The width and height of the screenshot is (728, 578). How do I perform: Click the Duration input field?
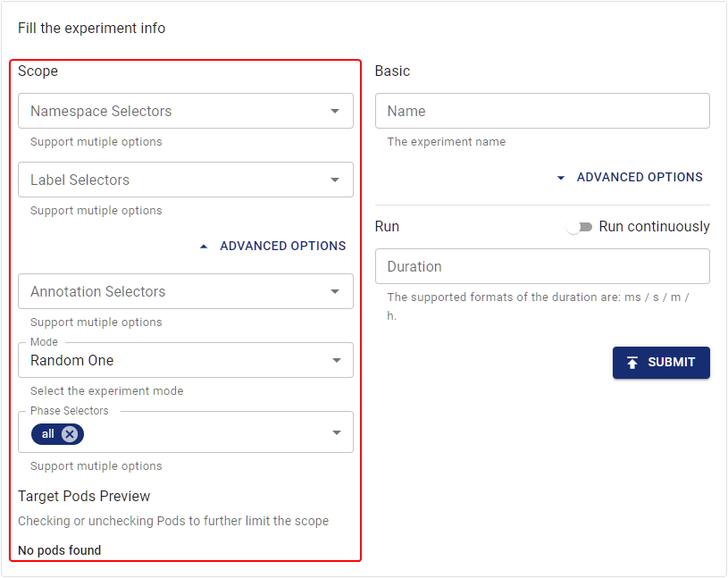(x=542, y=266)
